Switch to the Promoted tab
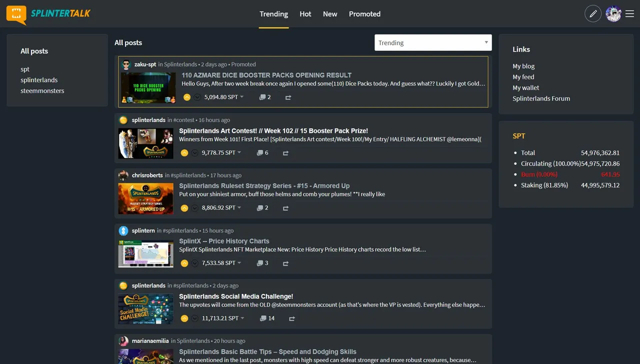 coord(364,14)
